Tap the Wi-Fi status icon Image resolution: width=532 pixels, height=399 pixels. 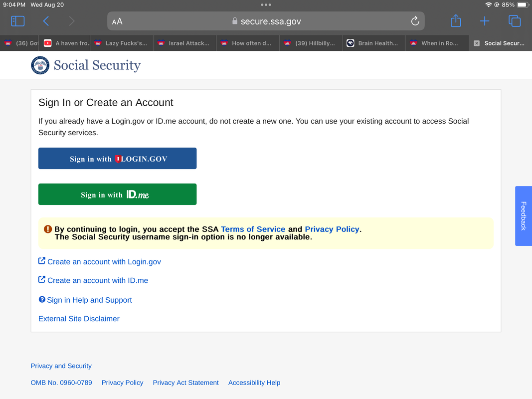click(488, 5)
